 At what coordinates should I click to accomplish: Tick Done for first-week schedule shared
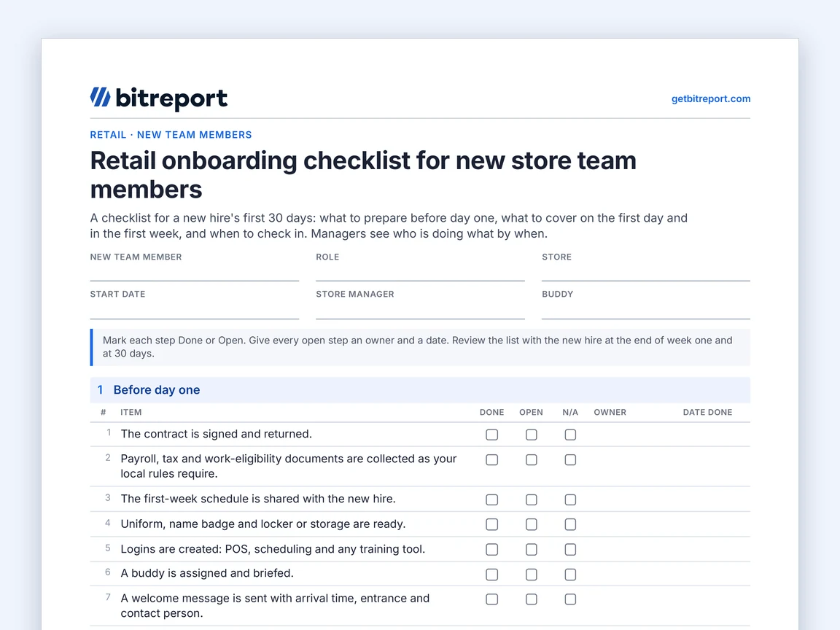coord(491,499)
